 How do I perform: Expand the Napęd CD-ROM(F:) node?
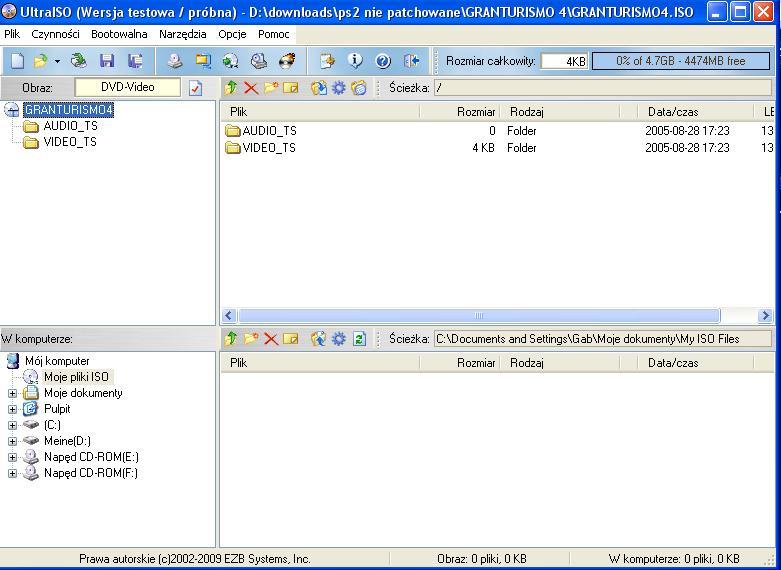click(x=12, y=473)
